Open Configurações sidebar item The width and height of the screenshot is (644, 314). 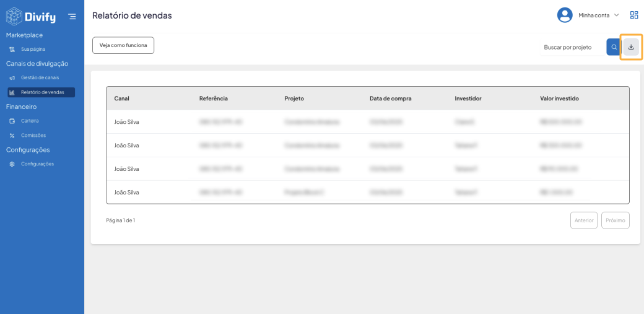pyautogui.click(x=37, y=164)
